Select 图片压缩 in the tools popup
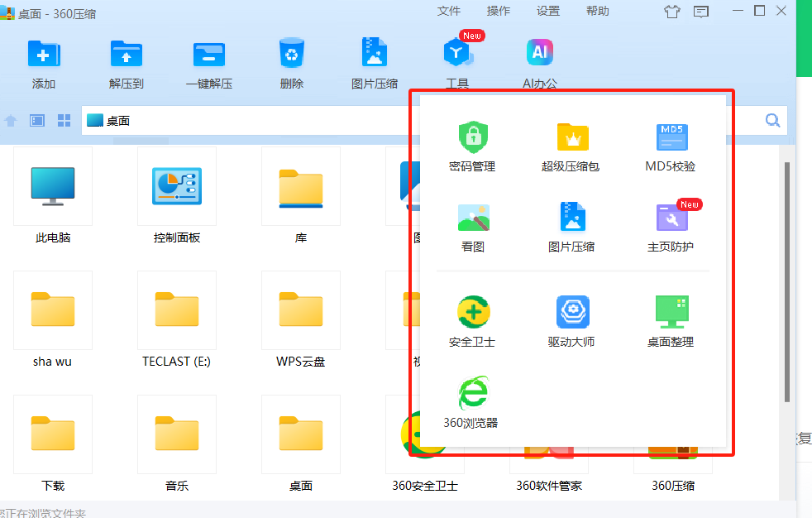The height and width of the screenshot is (518, 812). click(x=571, y=226)
